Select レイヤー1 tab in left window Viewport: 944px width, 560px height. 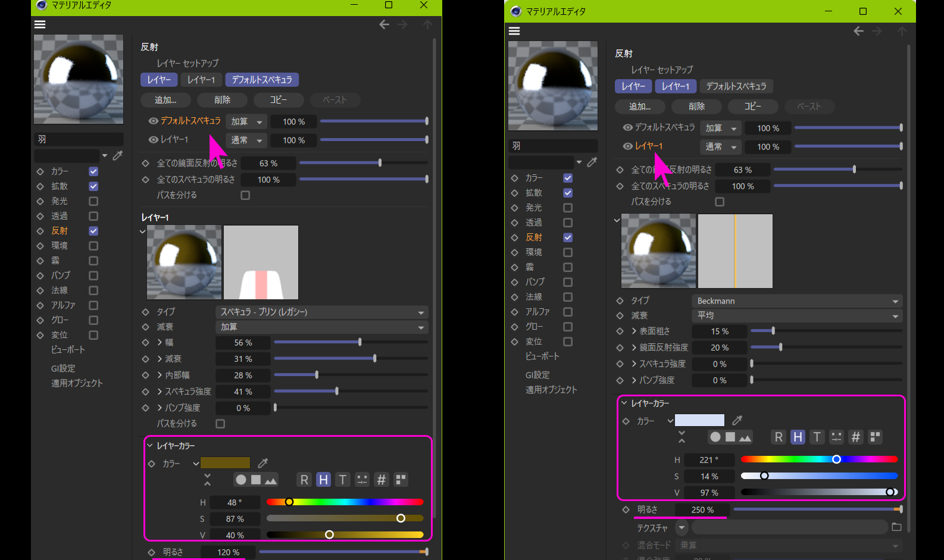tap(201, 80)
